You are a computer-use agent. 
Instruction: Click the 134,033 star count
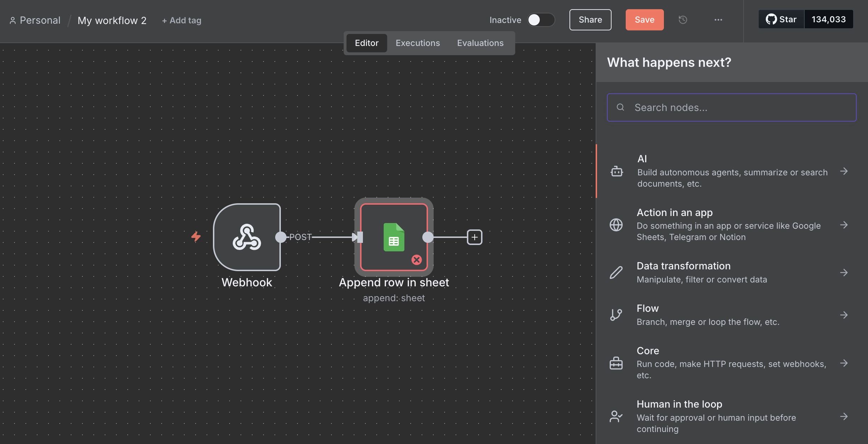[x=829, y=19]
